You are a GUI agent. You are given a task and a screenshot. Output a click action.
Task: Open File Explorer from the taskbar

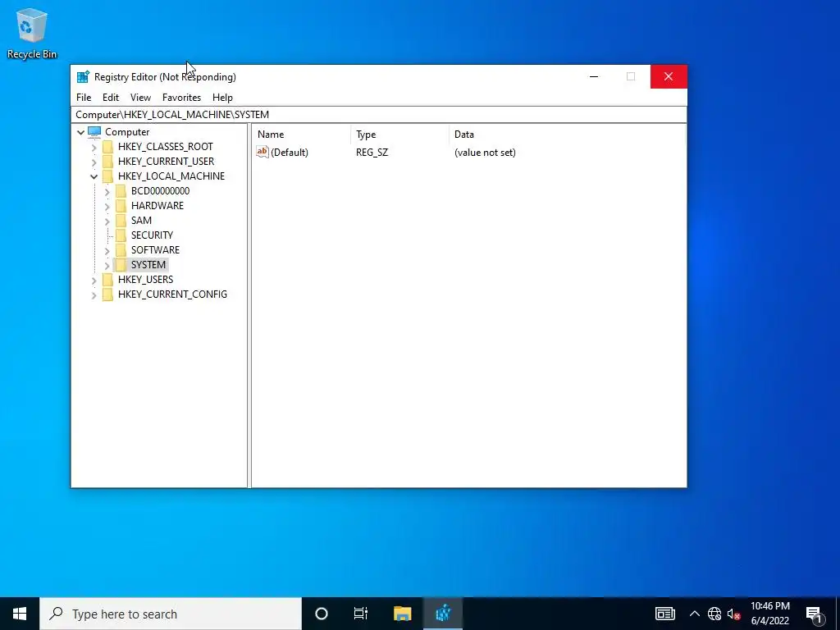click(x=402, y=614)
